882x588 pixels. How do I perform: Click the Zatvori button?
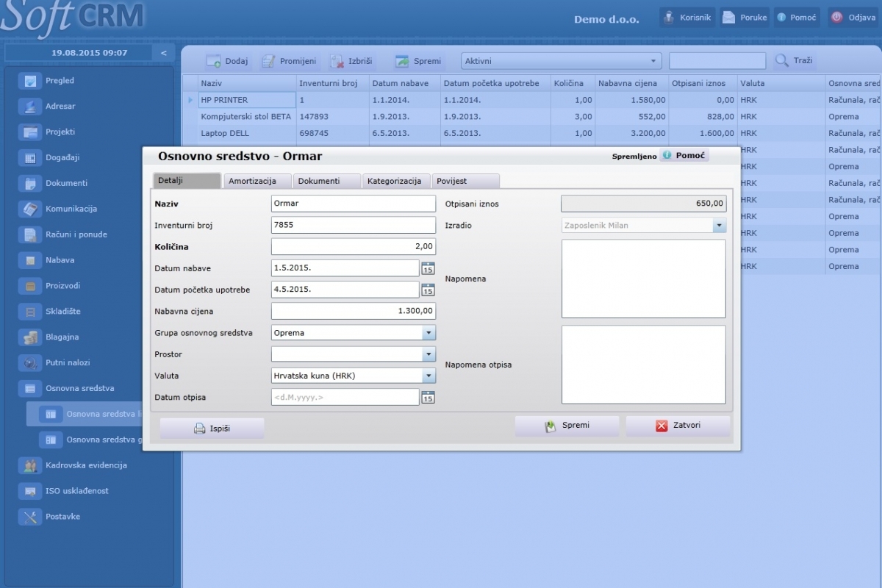(x=678, y=426)
